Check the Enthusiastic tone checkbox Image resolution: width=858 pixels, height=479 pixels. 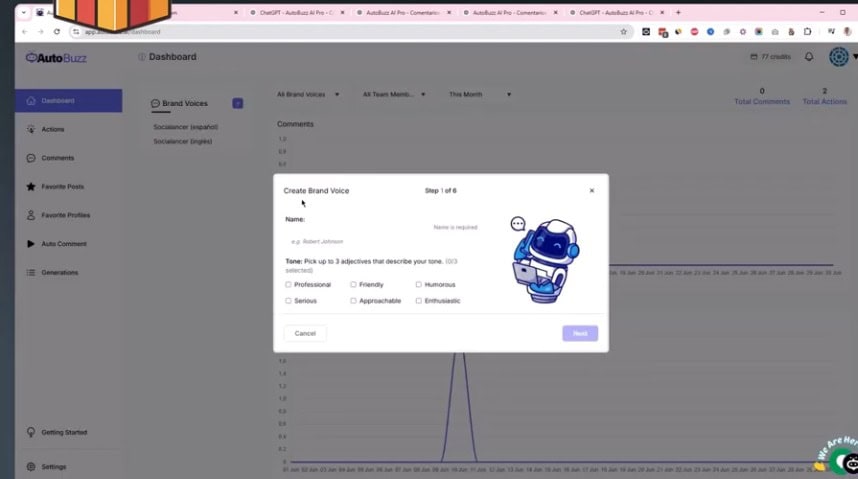point(419,301)
